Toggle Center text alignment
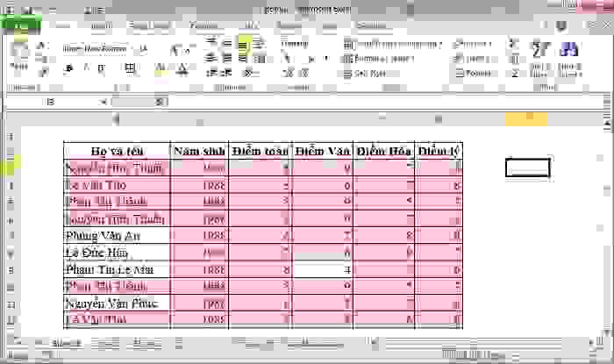This screenshot has width=614, height=364. pos(227,58)
